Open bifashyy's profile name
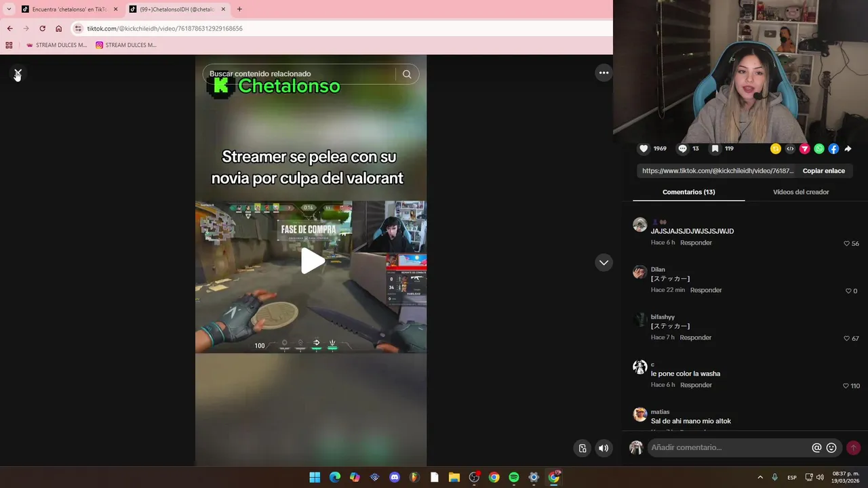This screenshot has width=868, height=488. pos(663,317)
